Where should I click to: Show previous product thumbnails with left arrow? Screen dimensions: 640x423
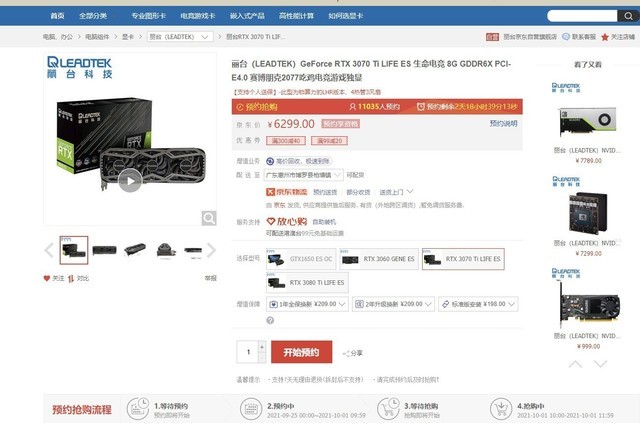[49, 250]
